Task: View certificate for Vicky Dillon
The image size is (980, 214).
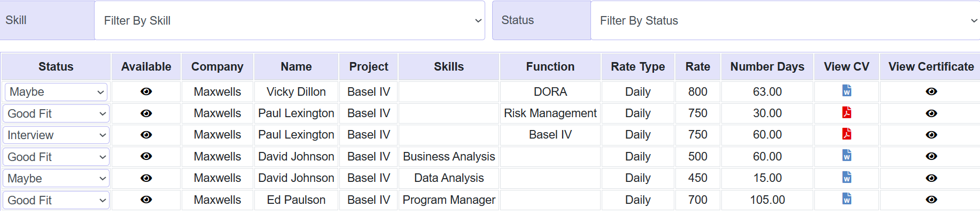Action: click(931, 91)
